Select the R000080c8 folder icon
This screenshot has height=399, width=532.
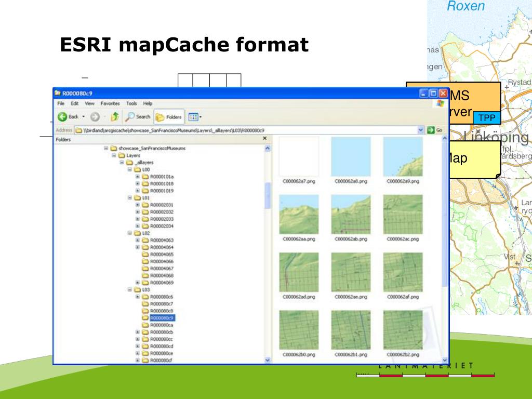145,311
